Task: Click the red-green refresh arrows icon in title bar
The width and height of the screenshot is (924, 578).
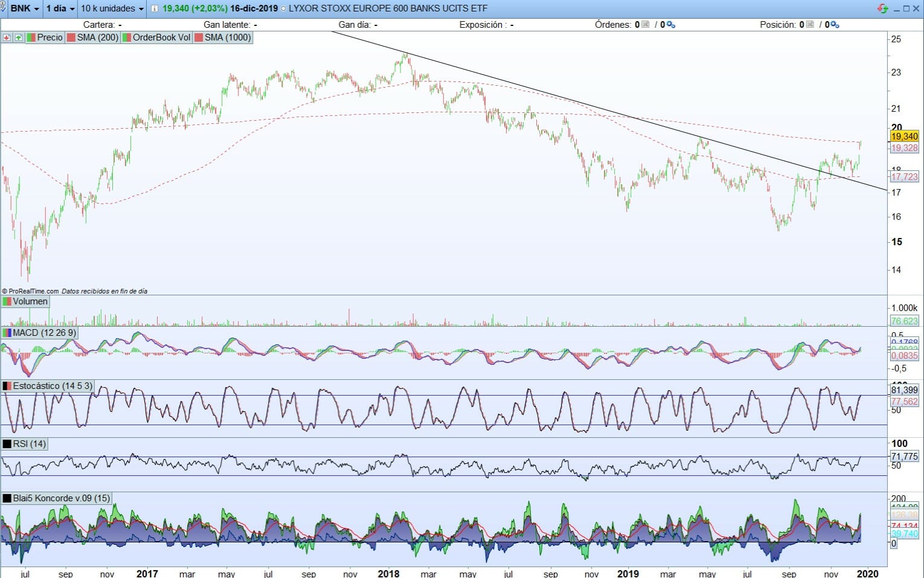Action: tap(882, 8)
